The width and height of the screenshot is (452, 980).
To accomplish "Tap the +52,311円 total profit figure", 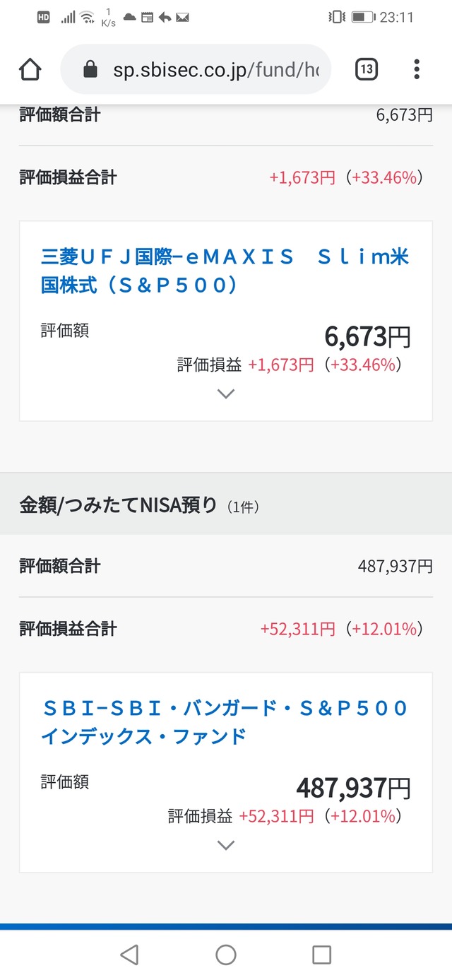I will [297, 629].
